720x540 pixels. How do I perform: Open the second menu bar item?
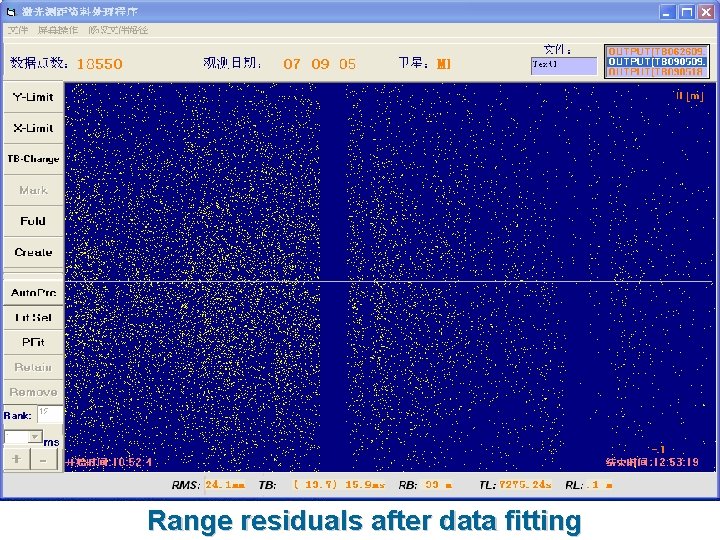pyautogui.click(x=57, y=30)
